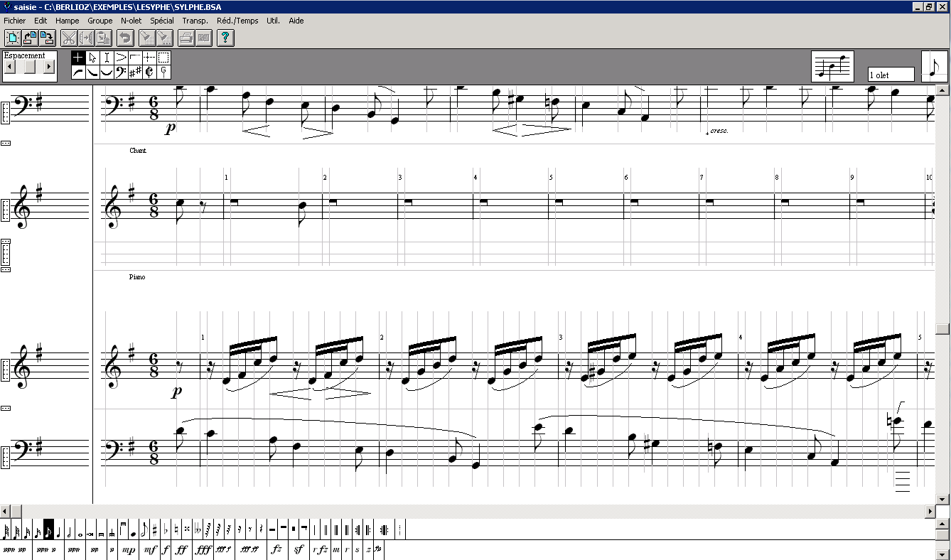Screen dimensions: 951x560
Task: Click the Undo curved-arrow toolbar icon
Action: click(125, 38)
